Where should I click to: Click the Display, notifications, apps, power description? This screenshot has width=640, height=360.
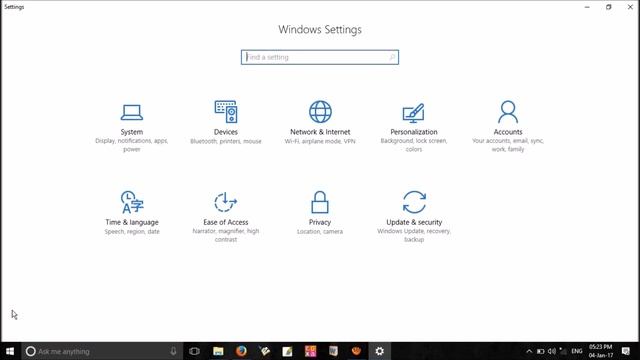(131, 145)
